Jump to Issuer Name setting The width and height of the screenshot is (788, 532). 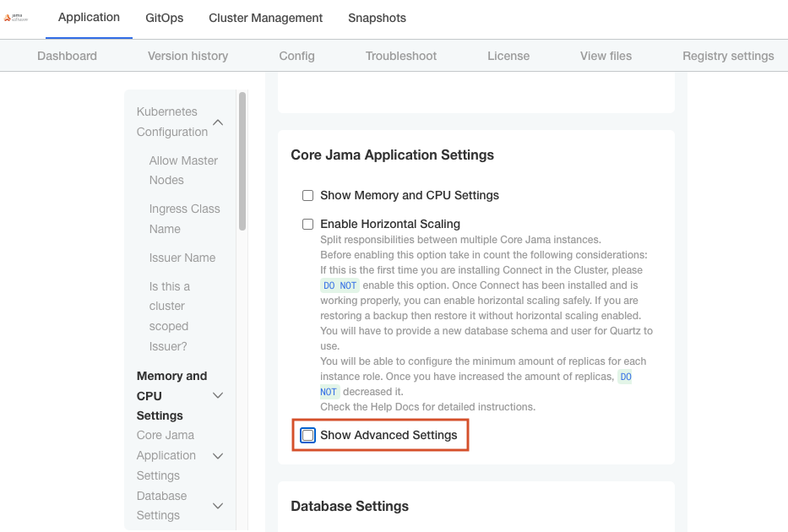(x=182, y=258)
